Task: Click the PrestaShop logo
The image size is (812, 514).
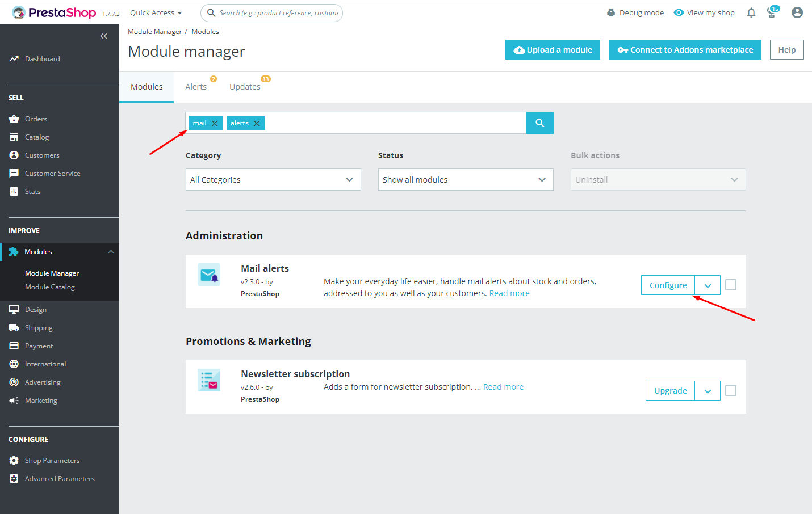Action: click(x=54, y=12)
